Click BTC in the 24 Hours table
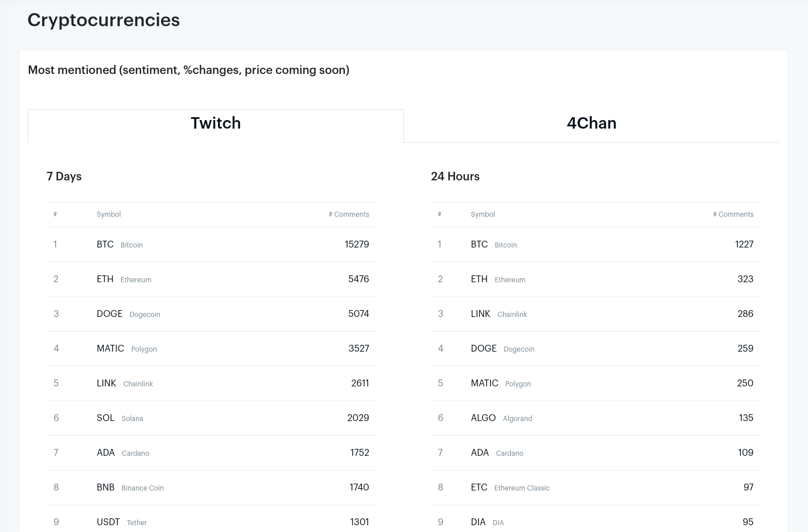The width and height of the screenshot is (808, 532). pos(479,245)
